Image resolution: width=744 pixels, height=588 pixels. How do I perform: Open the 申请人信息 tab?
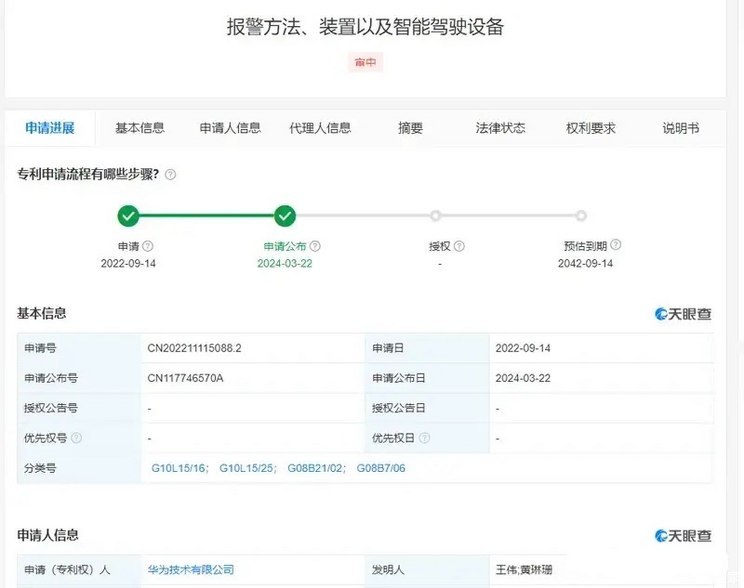click(230, 128)
